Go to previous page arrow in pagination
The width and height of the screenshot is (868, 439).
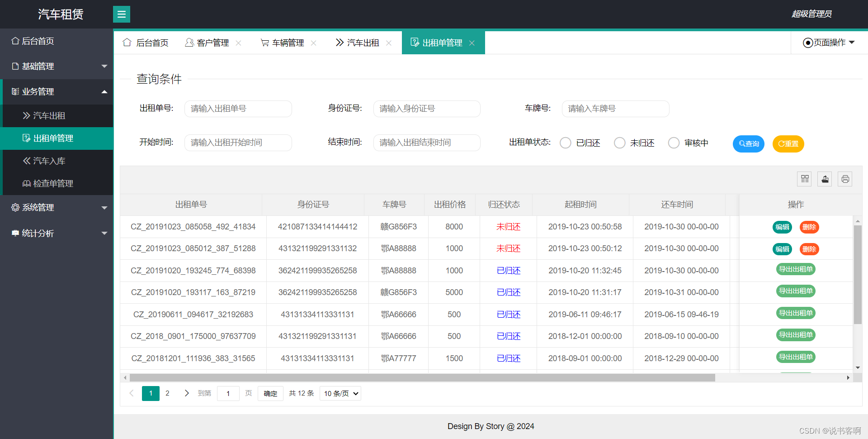coord(132,393)
